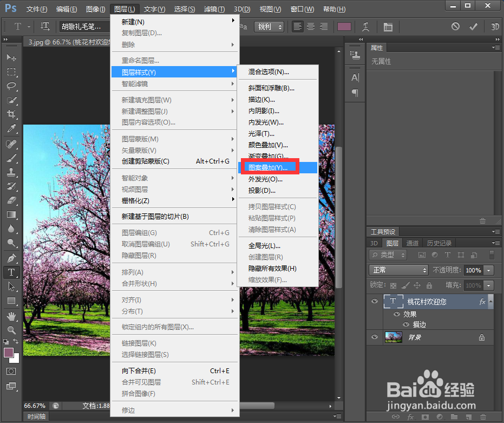Open the anti-aliasing dropdown showing 锐利
The image size is (504, 423).
coord(269,26)
